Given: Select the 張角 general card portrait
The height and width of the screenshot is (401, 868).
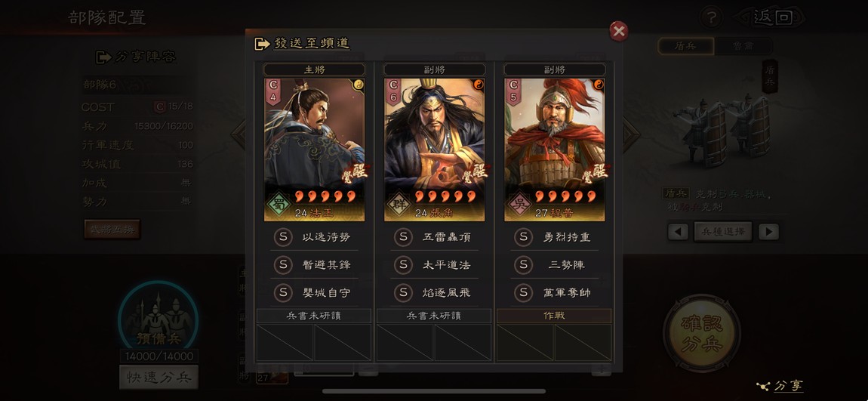Looking at the screenshot, I should point(434,150).
